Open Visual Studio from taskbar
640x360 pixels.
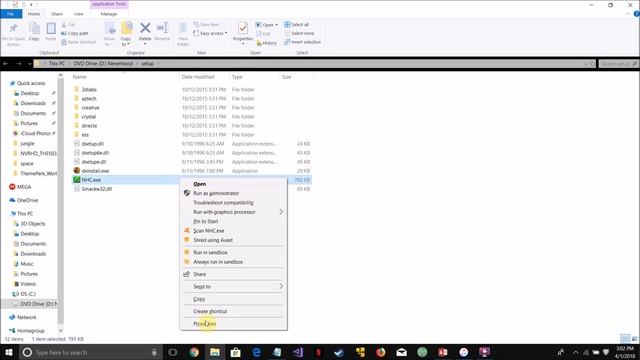298,352
